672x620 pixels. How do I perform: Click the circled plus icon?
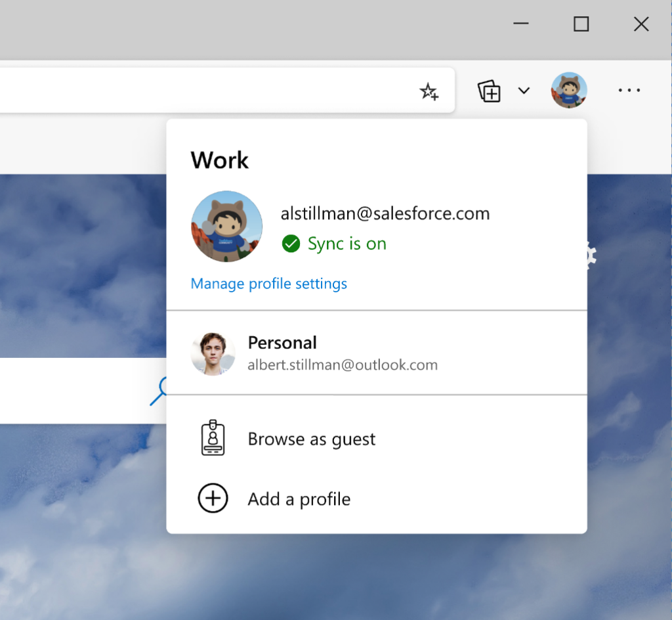pos(213,498)
